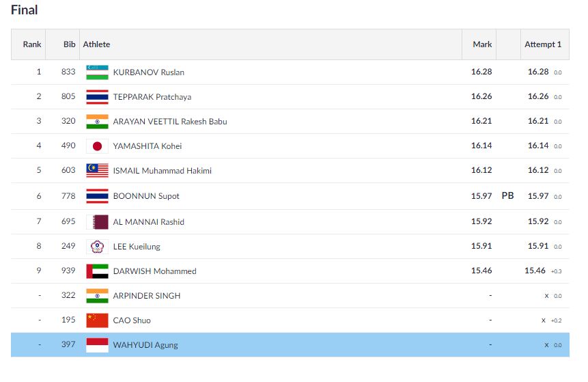Click the Thailand flag beside TEPPARAK Pratchaya
The height and width of the screenshot is (382, 588).
pos(97,97)
